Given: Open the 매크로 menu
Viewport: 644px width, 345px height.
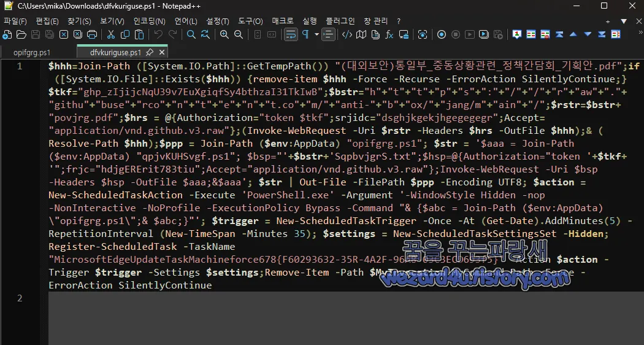Looking at the screenshot, I should point(283,21).
